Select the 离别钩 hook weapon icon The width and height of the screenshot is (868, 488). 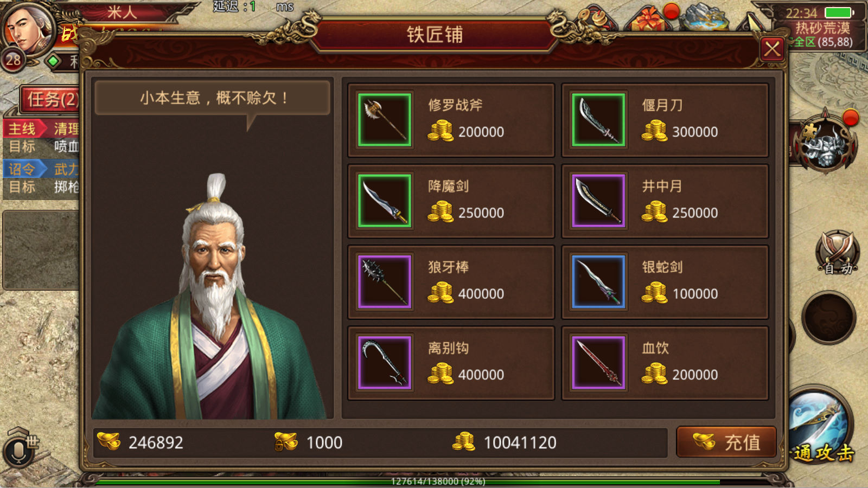(385, 363)
